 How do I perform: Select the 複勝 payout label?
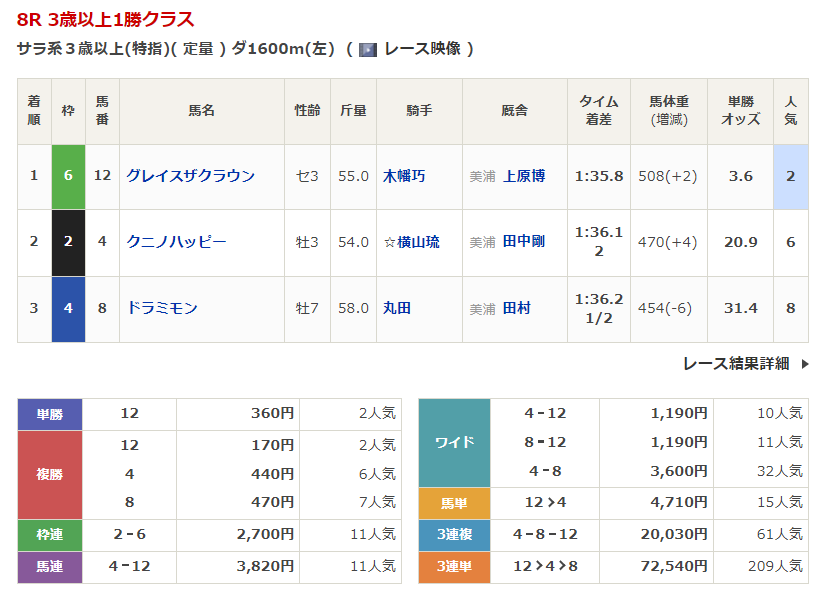point(50,474)
